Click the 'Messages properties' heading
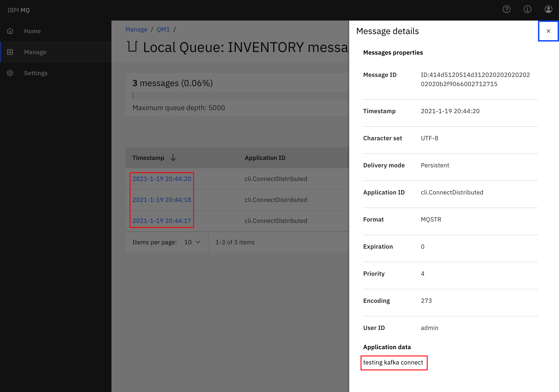 pyautogui.click(x=393, y=53)
